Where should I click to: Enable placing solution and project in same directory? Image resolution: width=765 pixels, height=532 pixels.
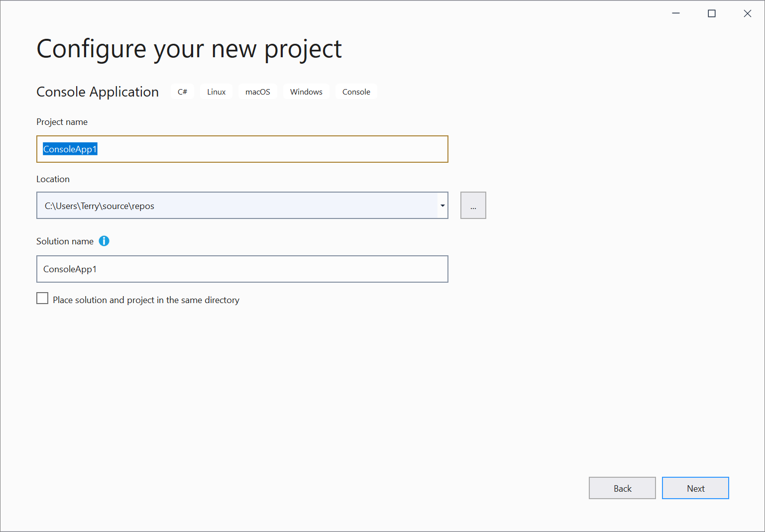43,299
